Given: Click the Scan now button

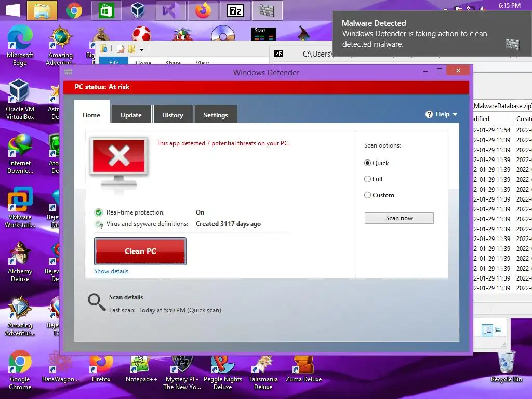Looking at the screenshot, I should 399,218.
